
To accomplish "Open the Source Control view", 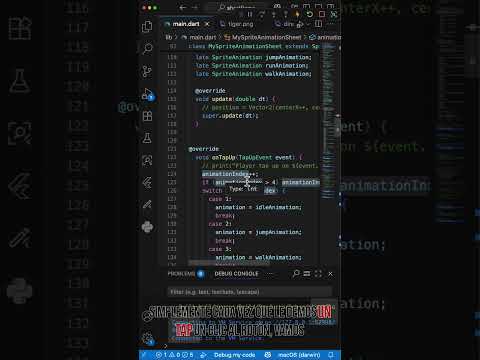I will 147,71.
